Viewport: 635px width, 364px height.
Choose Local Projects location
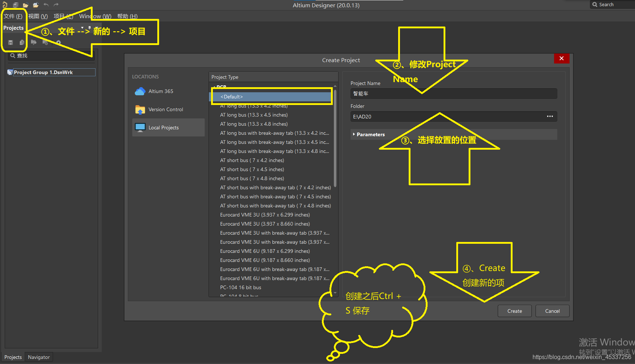click(168, 128)
